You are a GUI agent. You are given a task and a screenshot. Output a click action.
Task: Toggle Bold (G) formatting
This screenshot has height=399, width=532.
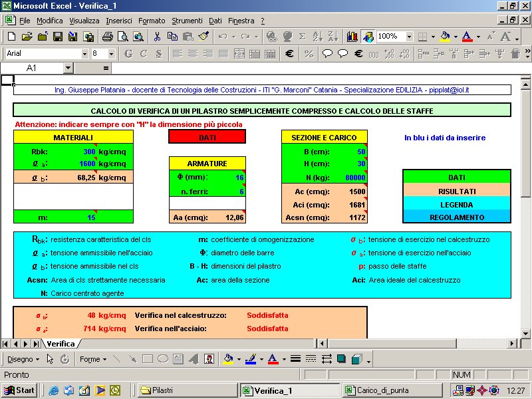(128, 54)
